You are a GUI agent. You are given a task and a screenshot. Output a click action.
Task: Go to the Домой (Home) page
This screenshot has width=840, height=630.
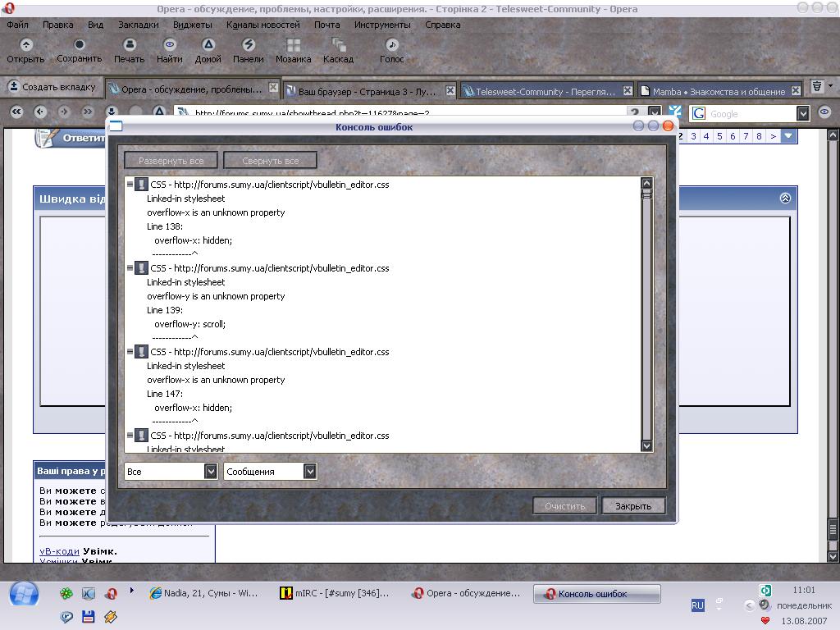(x=208, y=45)
